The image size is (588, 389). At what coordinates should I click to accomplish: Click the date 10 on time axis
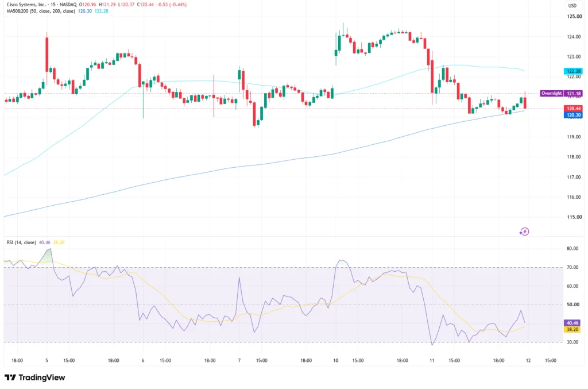pyautogui.click(x=335, y=360)
